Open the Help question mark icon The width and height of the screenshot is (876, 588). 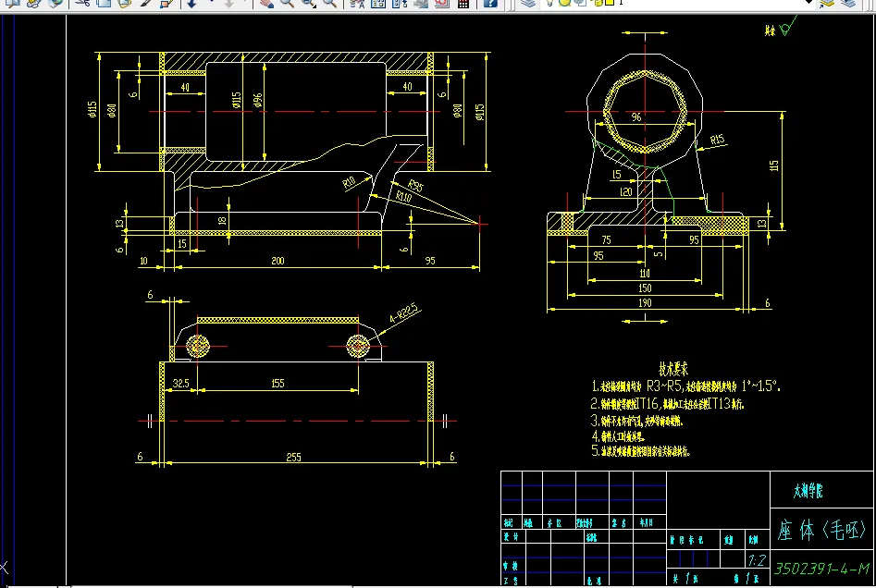[490, 3]
